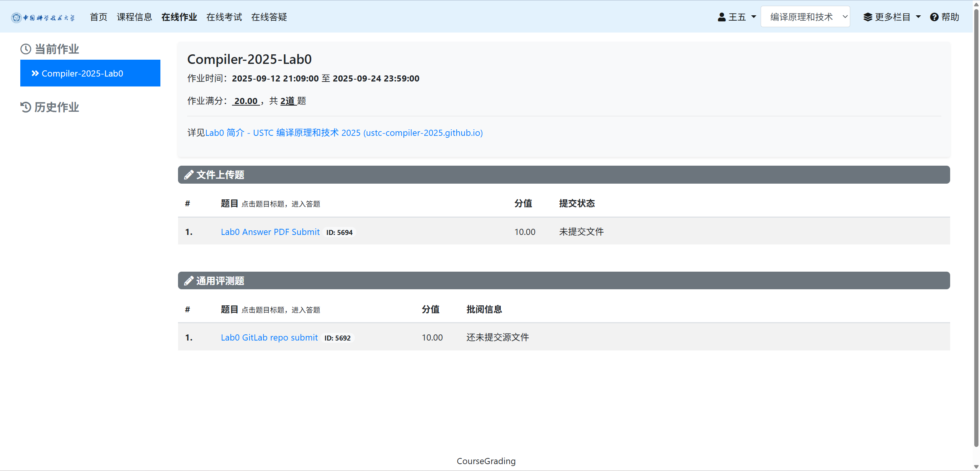Image resolution: width=980 pixels, height=471 pixels.
Task: Open the 课程信息 nav item
Action: (x=134, y=17)
